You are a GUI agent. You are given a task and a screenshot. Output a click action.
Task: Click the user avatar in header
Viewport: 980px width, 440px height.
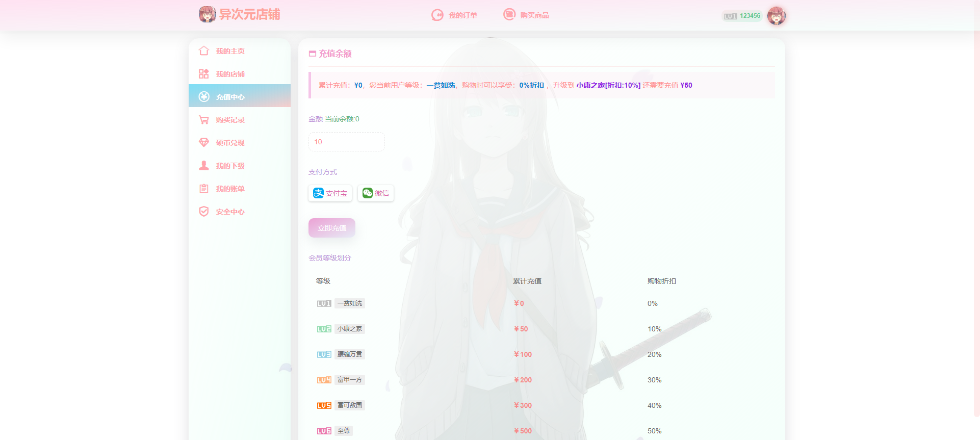(776, 16)
